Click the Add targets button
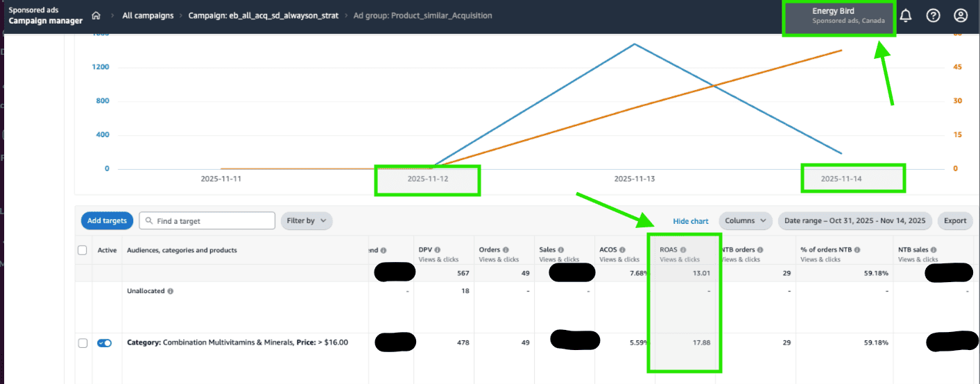 click(x=107, y=221)
